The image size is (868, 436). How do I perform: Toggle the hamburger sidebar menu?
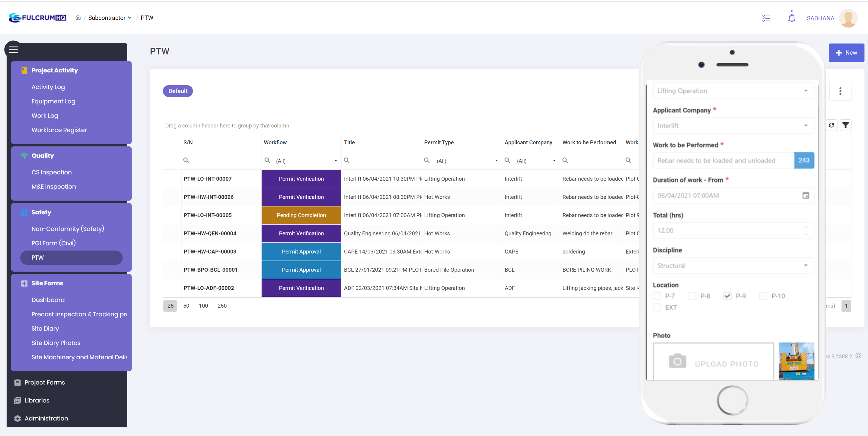(14, 50)
